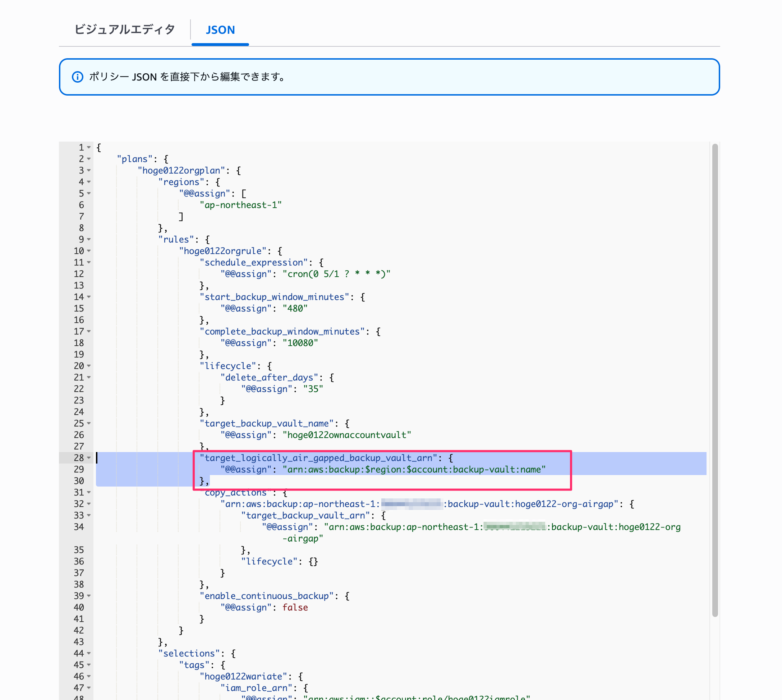Collapse the "plans" block on line 2
782x700 pixels.
[89, 159]
